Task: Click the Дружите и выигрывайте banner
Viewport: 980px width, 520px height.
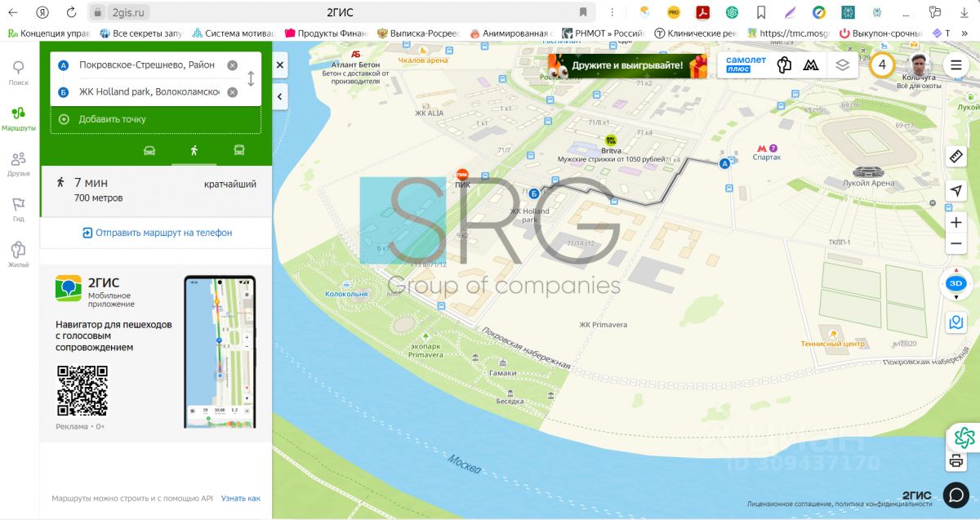Action: point(627,65)
